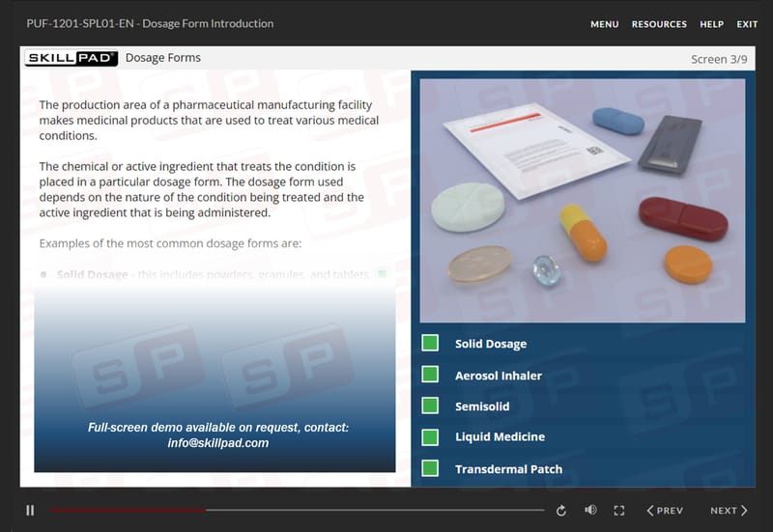This screenshot has height=532, width=773.
Task: Click the left chevron of PREV
Action: pyautogui.click(x=650, y=511)
